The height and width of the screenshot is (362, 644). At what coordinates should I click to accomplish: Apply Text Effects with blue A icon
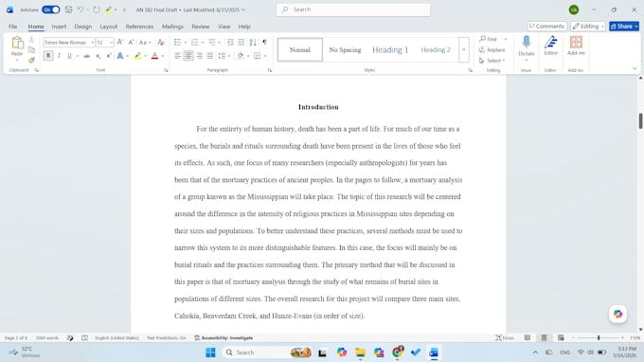pyautogui.click(x=120, y=56)
